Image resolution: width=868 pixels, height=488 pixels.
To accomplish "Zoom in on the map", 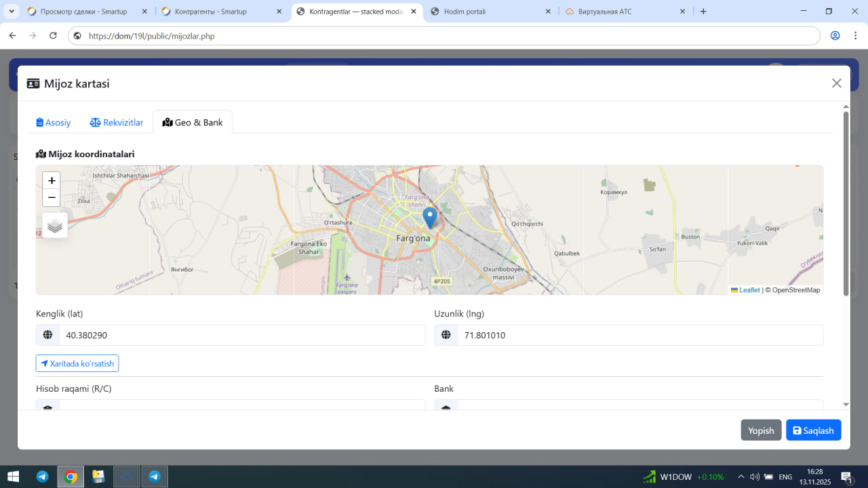I will (52, 181).
